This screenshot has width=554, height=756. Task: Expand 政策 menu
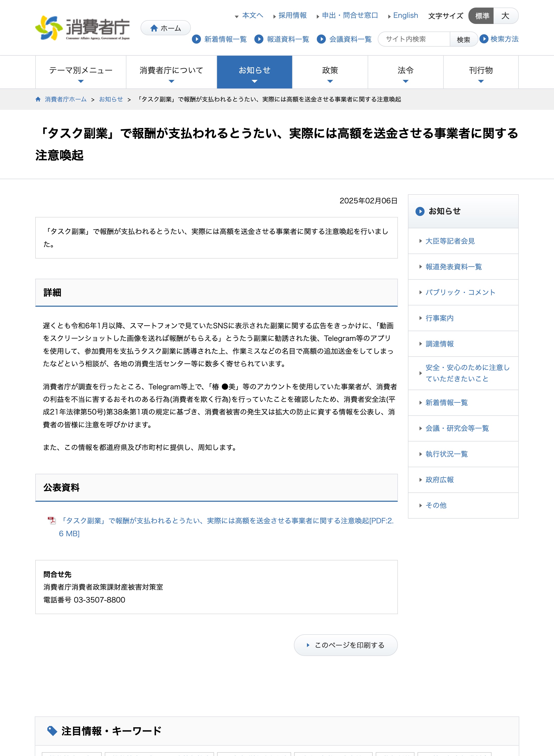pos(330,72)
